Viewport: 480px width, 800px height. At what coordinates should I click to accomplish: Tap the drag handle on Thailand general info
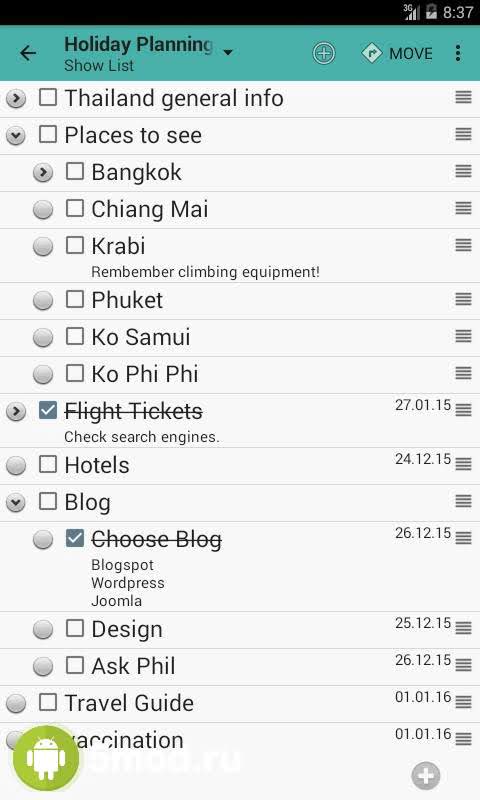point(463,97)
